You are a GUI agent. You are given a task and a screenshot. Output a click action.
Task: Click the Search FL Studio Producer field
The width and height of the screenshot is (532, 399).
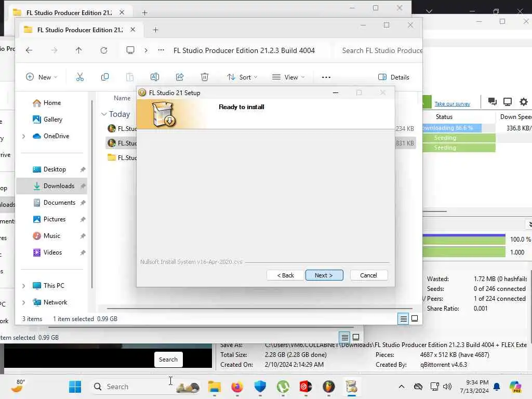pyautogui.click(x=380, y=50)
